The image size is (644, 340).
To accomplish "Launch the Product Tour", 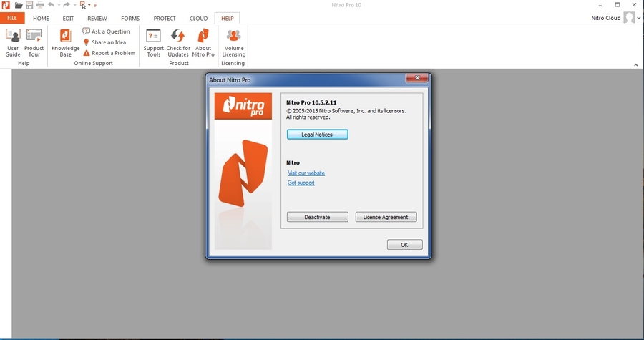I will (34, 42).
